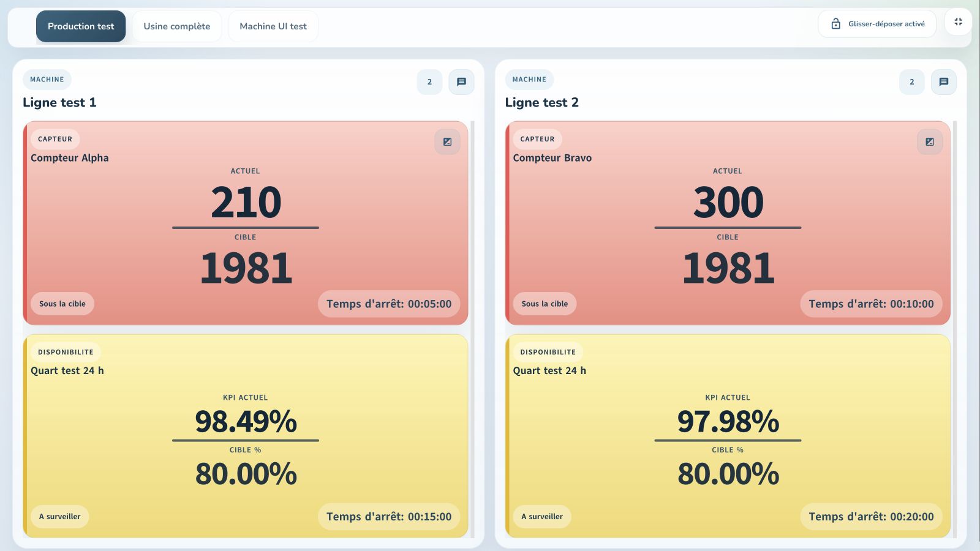980x551 pixels.
Task: Click Ligne test 1 panel scrollbar
Action: (x=473, y=329)
